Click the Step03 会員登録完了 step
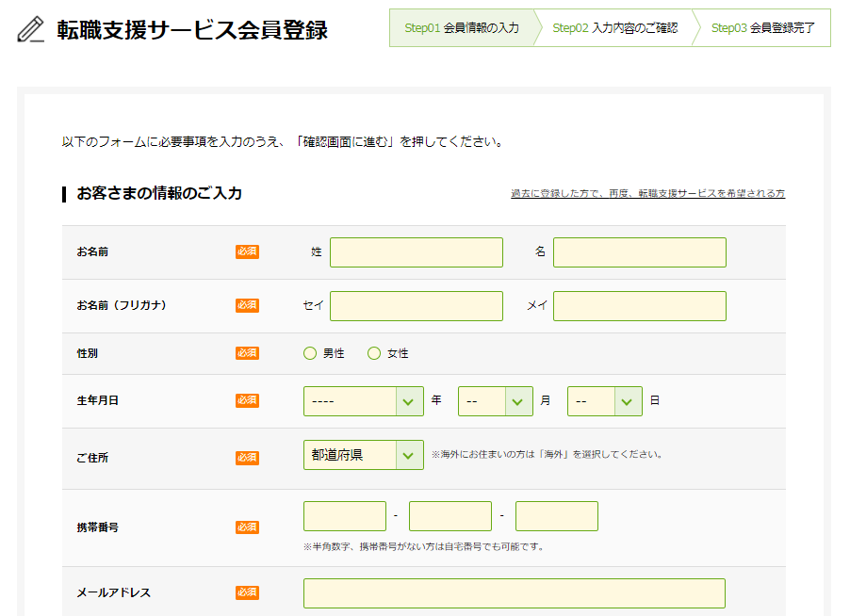This screenshot has height=616, width=850. (762, 27)
